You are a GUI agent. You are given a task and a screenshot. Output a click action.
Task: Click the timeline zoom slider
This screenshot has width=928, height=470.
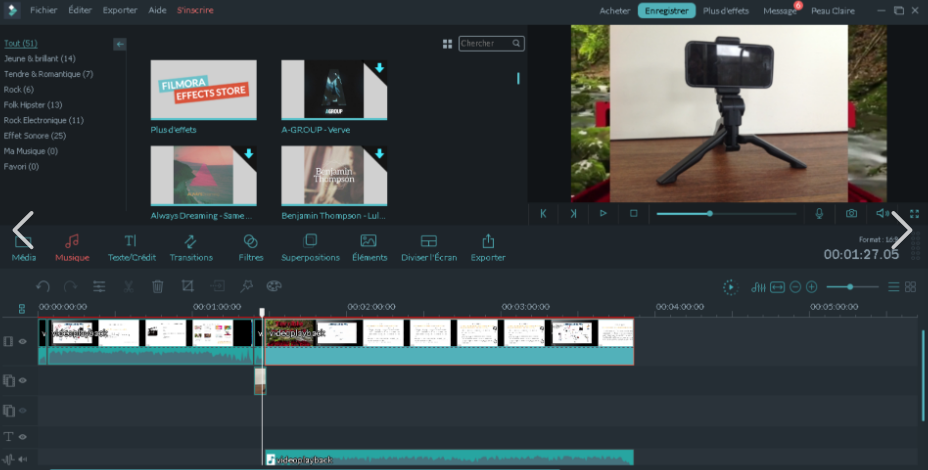point(851,287)
